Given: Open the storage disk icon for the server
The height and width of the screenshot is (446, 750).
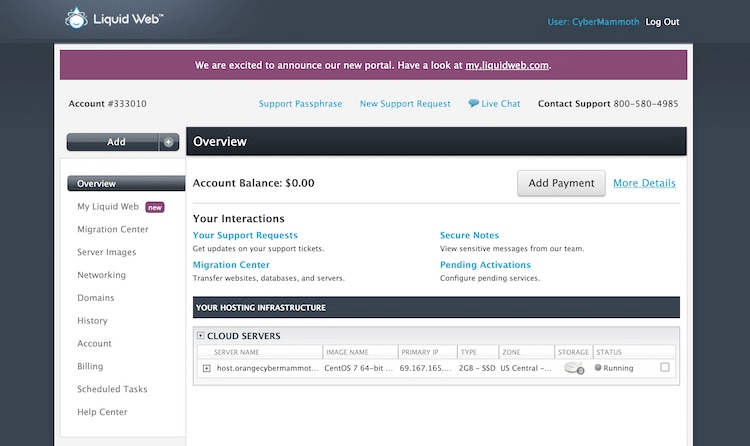Looking at the screenshot, I should pos(574,368).
